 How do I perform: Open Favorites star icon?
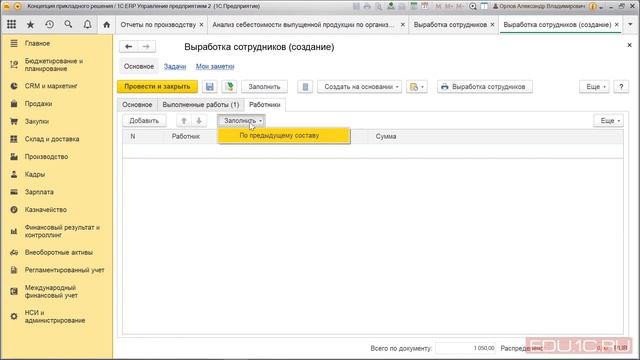pyautogui.click(x=30, y=24)
